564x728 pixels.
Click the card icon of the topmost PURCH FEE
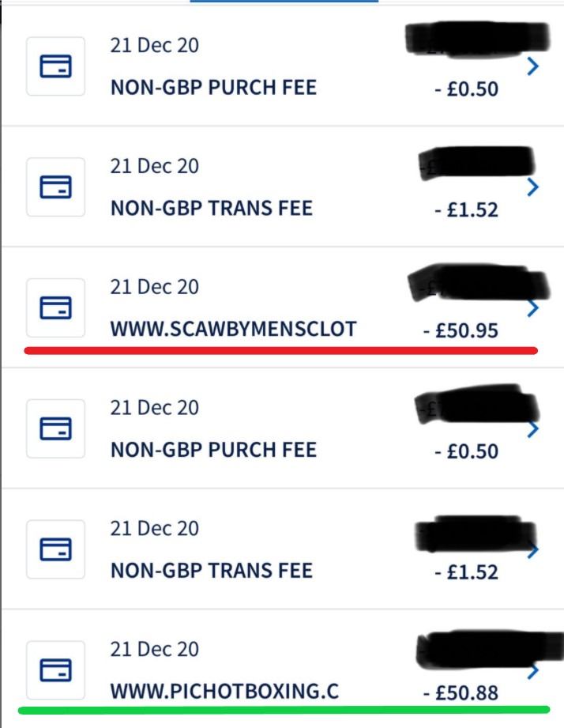pos(55,66)
